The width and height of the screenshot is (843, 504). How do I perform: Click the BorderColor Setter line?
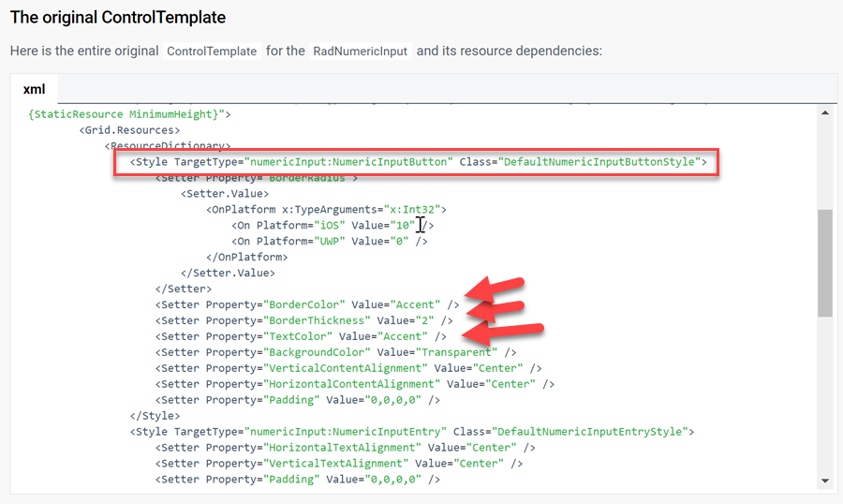pos(307,304)
